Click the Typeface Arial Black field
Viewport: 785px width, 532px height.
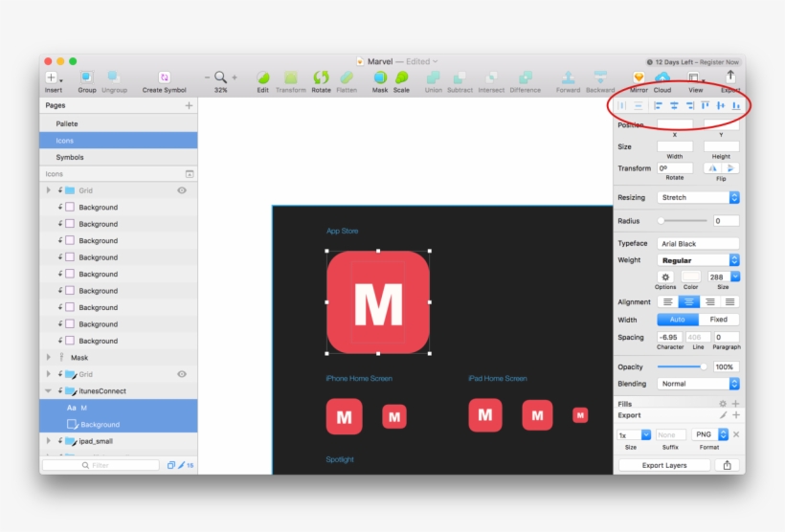pyautogui.click(x=698, y=244)
